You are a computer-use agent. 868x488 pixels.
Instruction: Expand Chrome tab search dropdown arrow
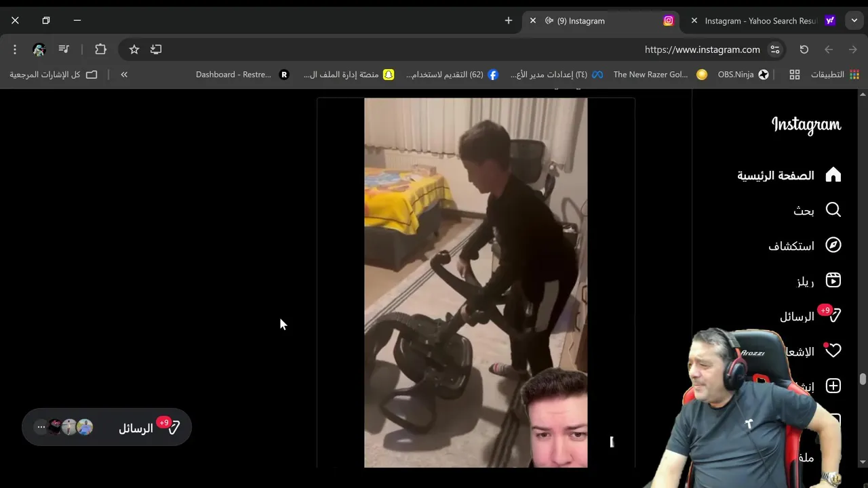(853, 21)
